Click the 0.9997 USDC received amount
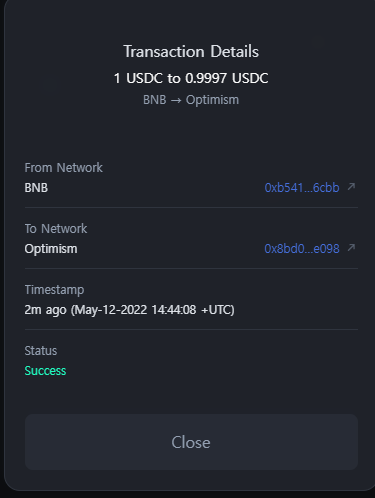Image resolution: width=375 pixels, height=498 pixels. (227, 78)
